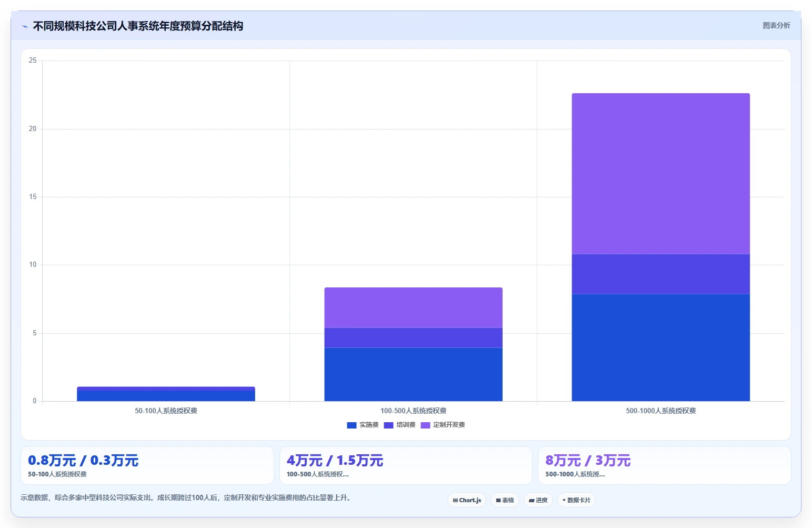Click the 0.8万元 / 0.3万元 data card
The width and height of the screenshot is (812, 528).
click(147, 465)
